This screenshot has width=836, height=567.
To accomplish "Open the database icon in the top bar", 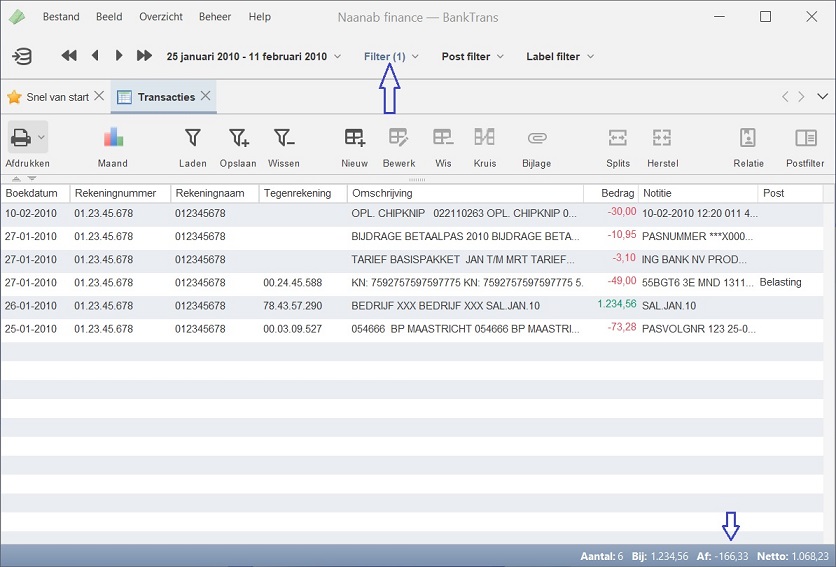I will (x=22, y=56).
